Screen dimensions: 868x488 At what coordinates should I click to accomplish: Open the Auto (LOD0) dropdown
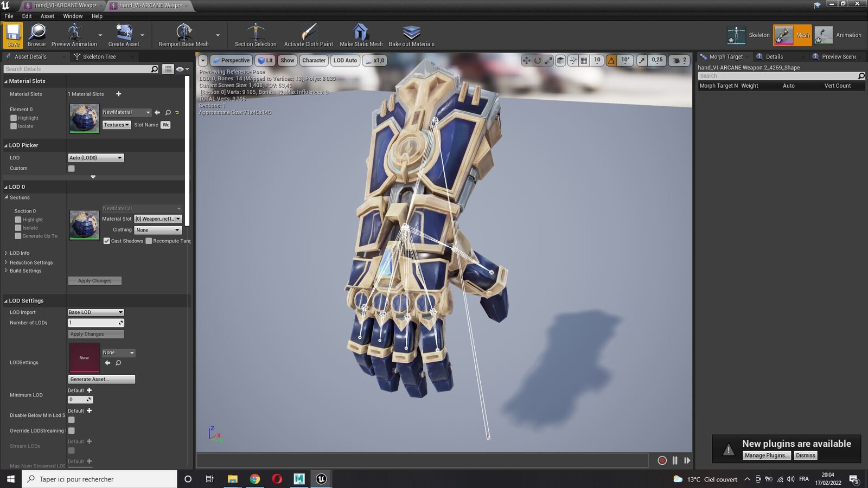tap(96, 158)
